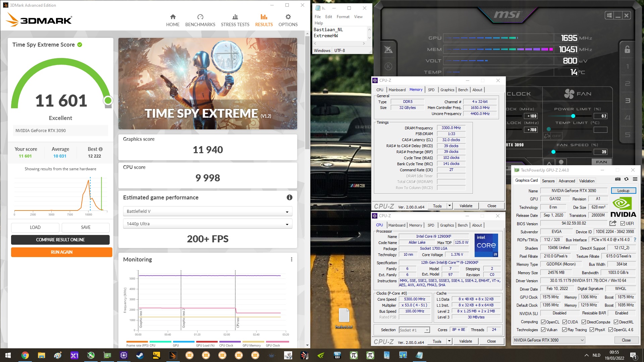Click the SAVE button in 3DMark
Screen dimensions: 644x362
pyautogui.click(x=86, y=227)
